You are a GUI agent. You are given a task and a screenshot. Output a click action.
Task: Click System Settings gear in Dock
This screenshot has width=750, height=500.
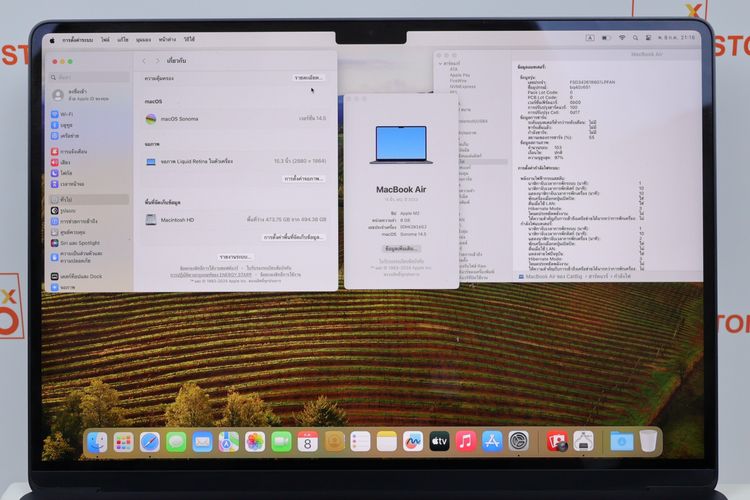point(518,442)
